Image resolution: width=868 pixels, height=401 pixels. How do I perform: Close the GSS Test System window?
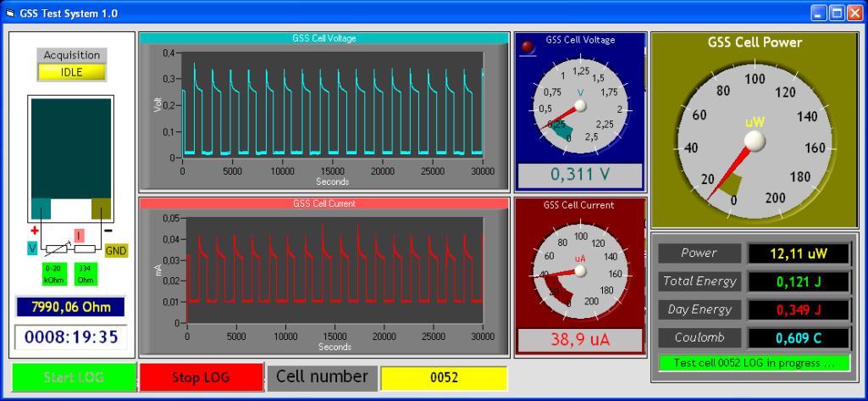coord(854,14)
